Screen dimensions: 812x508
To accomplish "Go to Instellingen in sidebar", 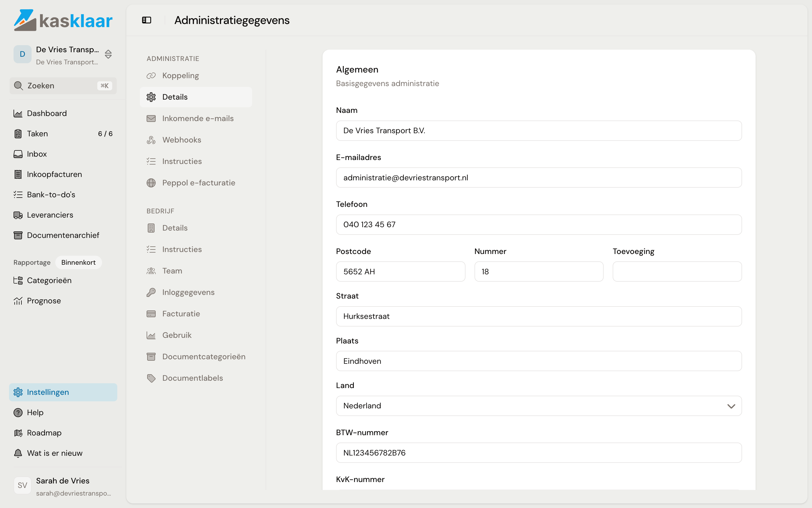I will pyautogui.click(x=63, y=392).
